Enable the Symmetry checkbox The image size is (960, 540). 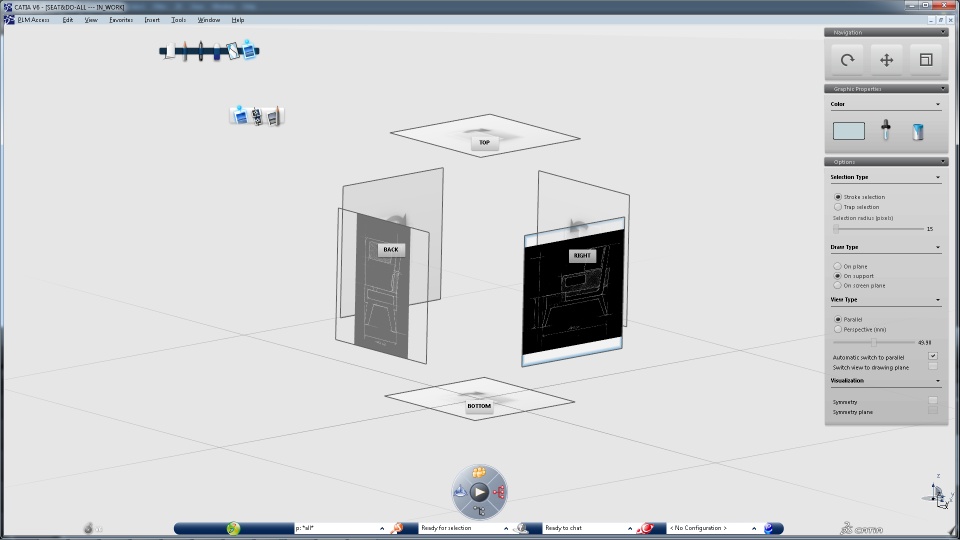point(932,400)
